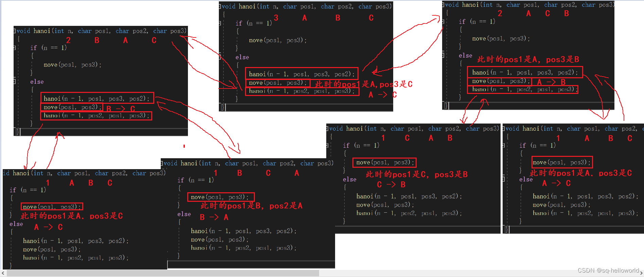
Task: Click "if (n == 1)" in the bottom-left snippet
Action: [x=28, y=190]
